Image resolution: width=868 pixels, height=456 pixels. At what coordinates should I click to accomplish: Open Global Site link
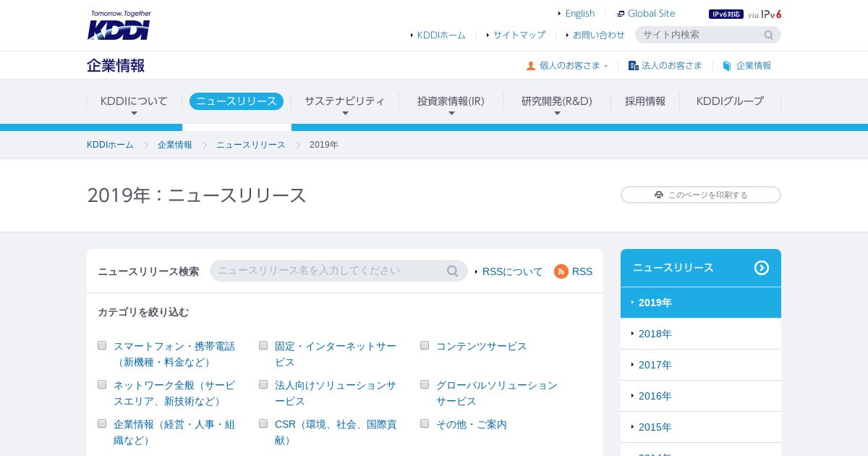tap(651, 14)
